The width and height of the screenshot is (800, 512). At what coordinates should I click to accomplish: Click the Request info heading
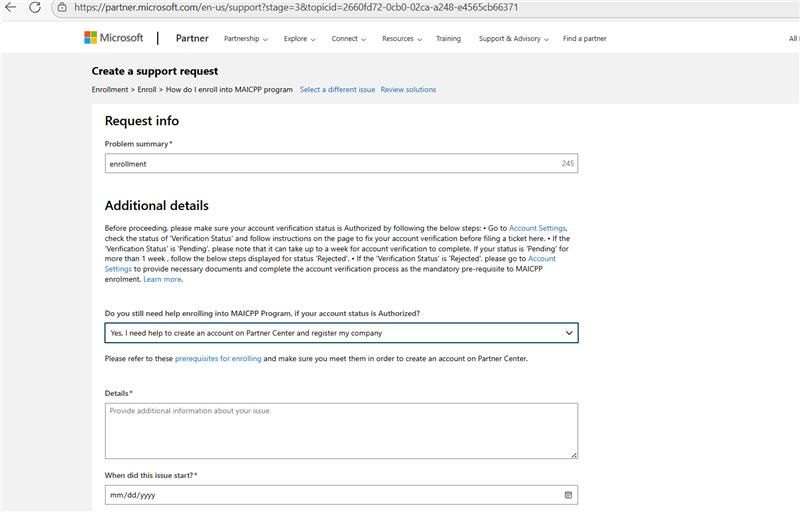tap(142, 121)
